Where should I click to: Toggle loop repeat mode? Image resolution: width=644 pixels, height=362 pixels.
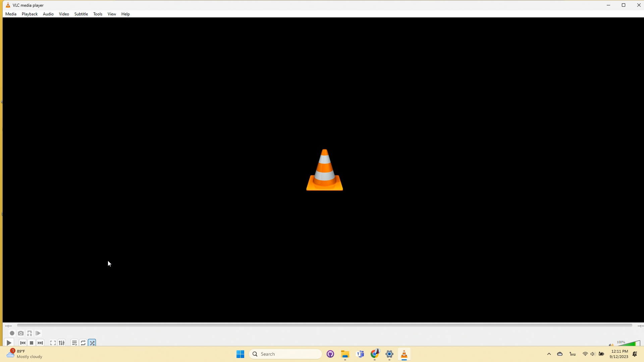pos(83,343)
